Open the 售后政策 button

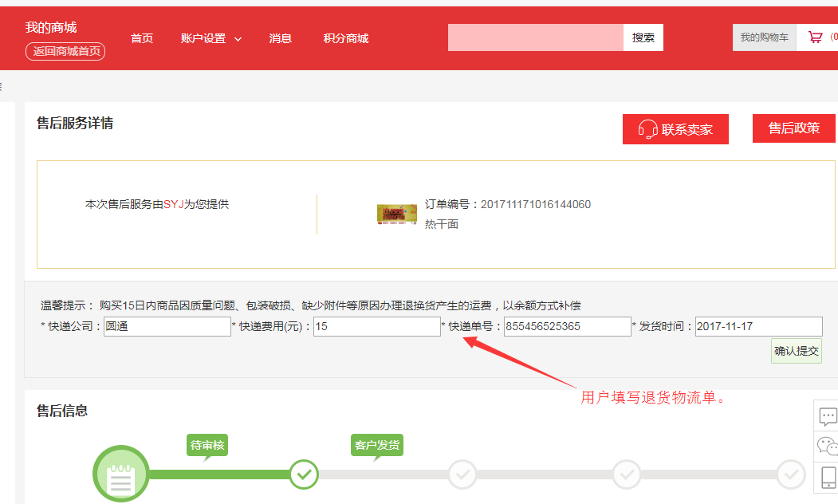[x=793, y=128]
